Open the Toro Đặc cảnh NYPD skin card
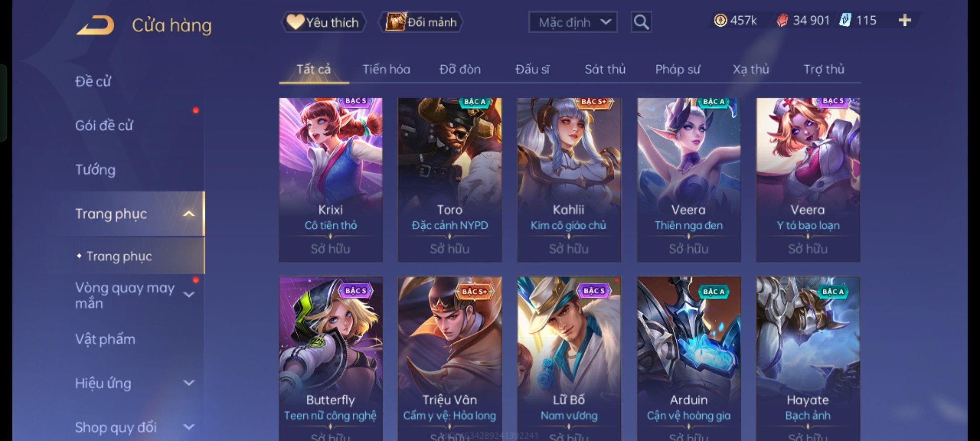Image resolution: width=980 pixels, height=441 pixels. 450,180
